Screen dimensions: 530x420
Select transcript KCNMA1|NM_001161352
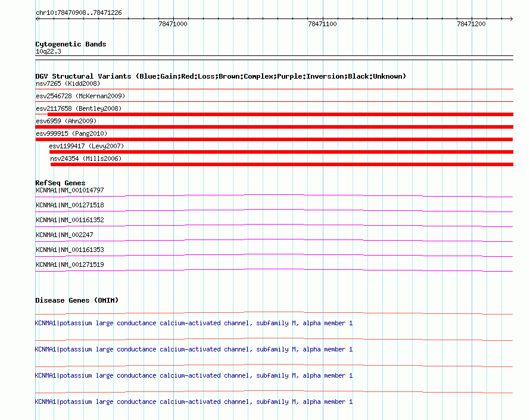pyautogui.click(x=70, y=220)
